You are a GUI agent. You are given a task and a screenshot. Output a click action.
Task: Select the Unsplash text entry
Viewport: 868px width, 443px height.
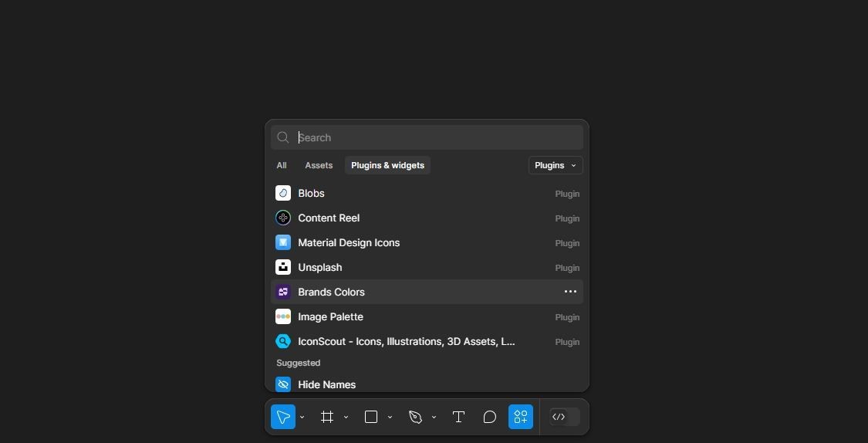320,267
